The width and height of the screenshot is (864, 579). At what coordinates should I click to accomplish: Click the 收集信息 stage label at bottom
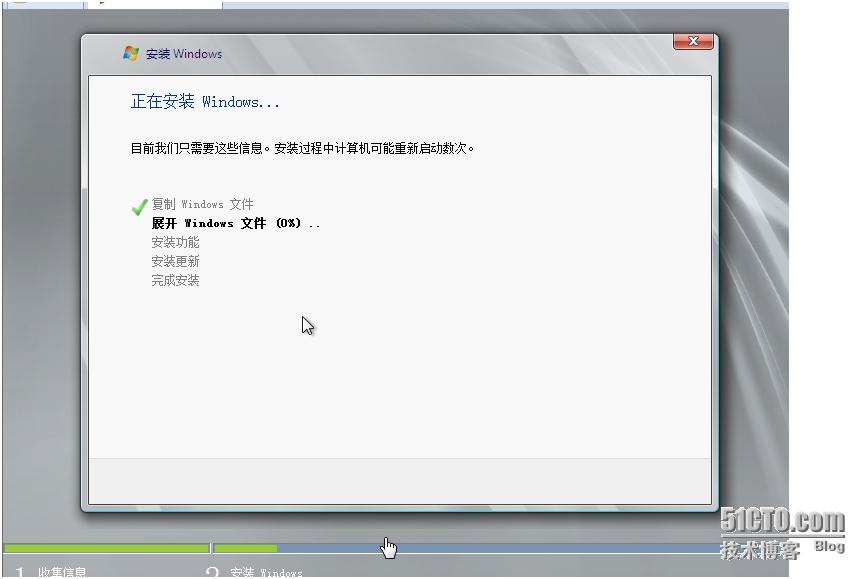tap(62, 572)
